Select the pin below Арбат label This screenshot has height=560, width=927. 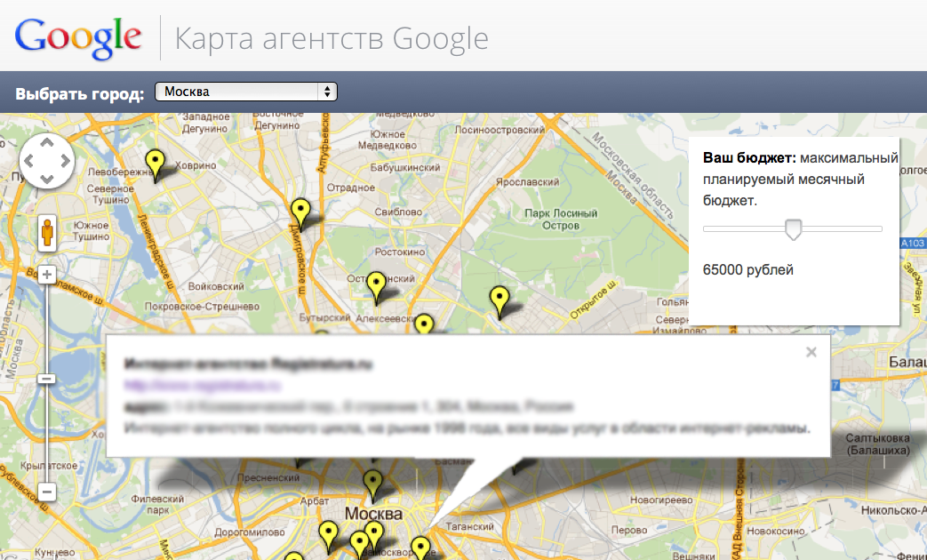(x=328, y=537)
